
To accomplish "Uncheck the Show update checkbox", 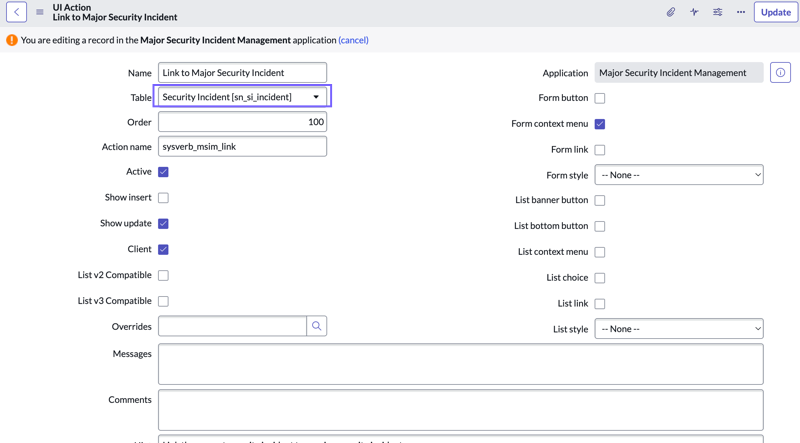I will (x=163, y=224).
